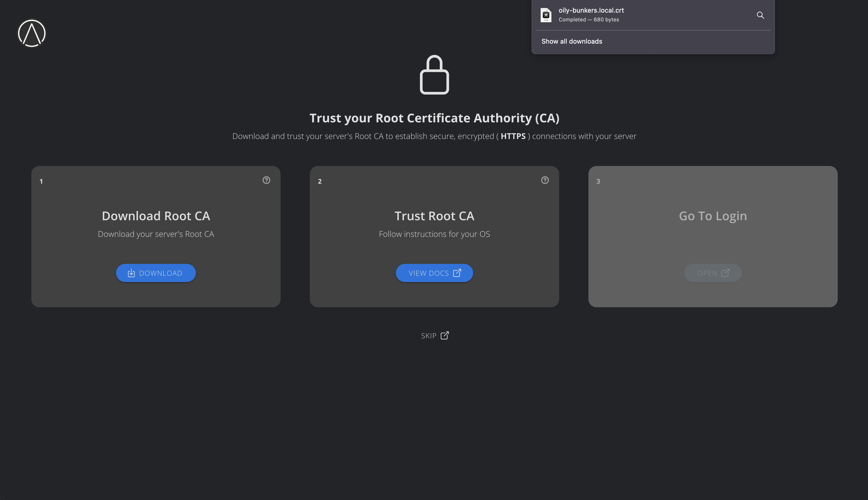
Task: Click the bold HTTPS text
Action: coord(513,136)
